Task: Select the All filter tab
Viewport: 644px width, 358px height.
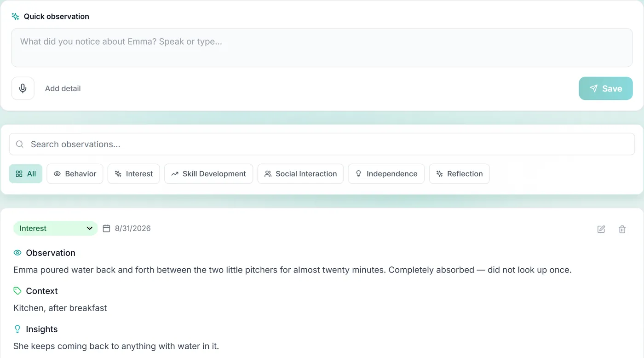Action: (x=26, y=174)
